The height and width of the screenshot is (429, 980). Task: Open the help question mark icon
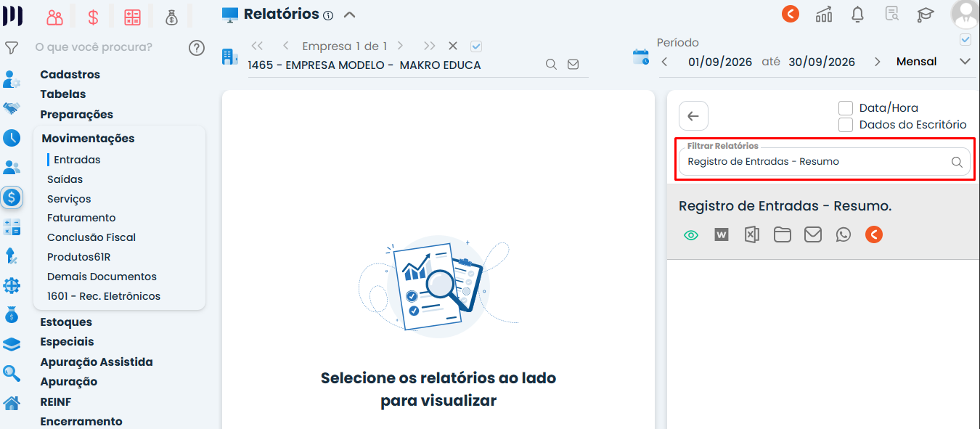(x=197, y=48)
